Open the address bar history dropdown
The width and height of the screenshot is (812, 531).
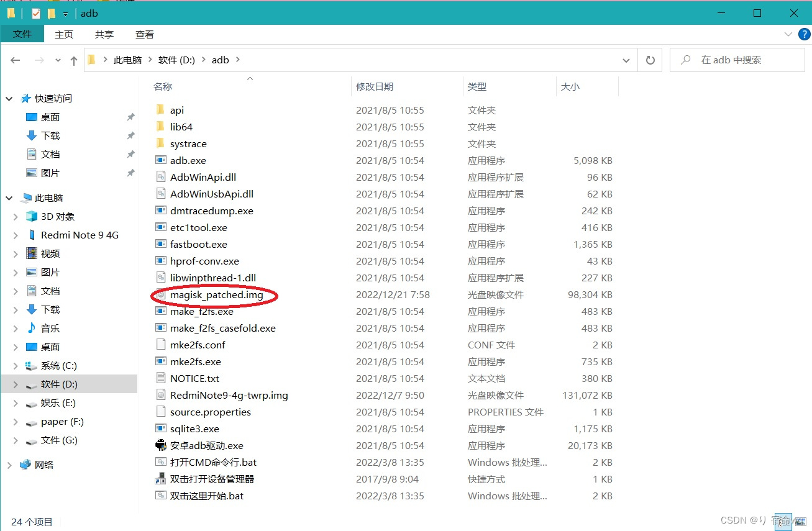[x=626, y=60]
